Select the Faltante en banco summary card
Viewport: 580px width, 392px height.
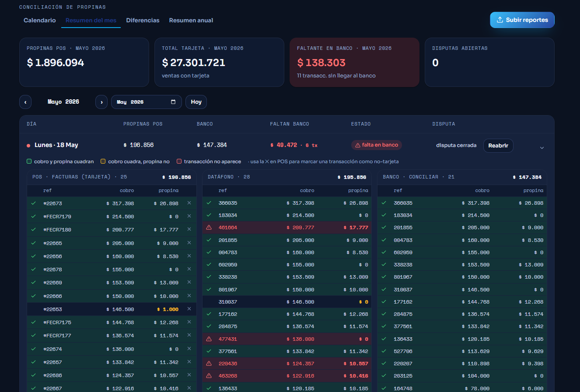click(355, 62)
